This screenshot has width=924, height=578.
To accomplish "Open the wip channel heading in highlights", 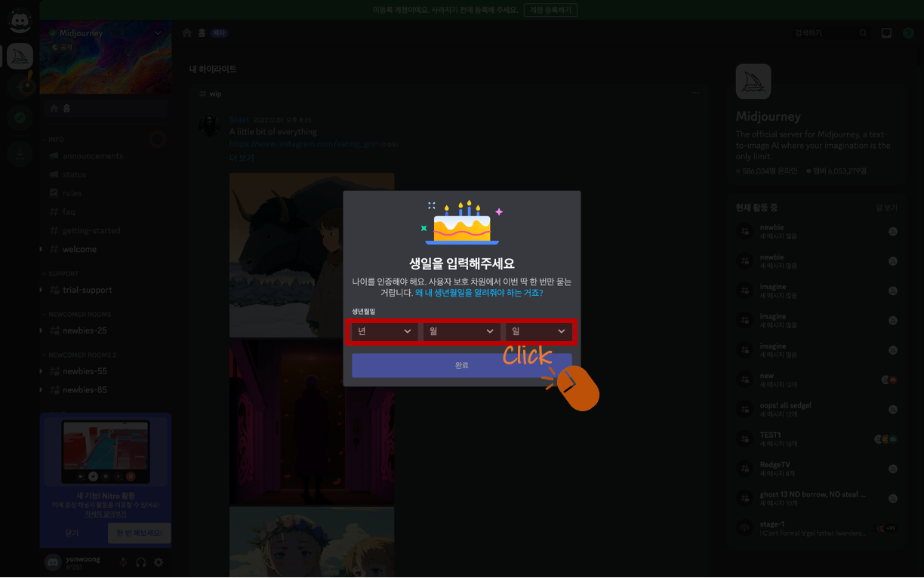I will [x=211, y=94].
